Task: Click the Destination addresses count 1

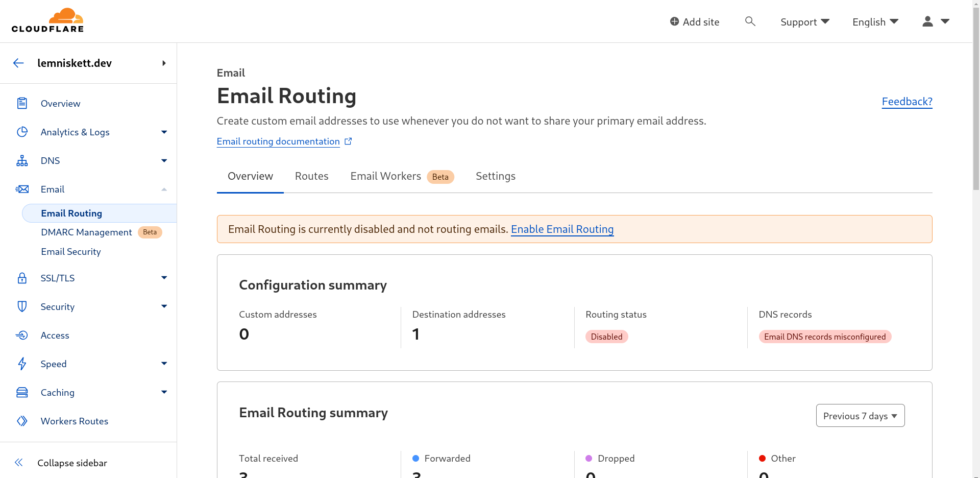Action: (416, 334)
